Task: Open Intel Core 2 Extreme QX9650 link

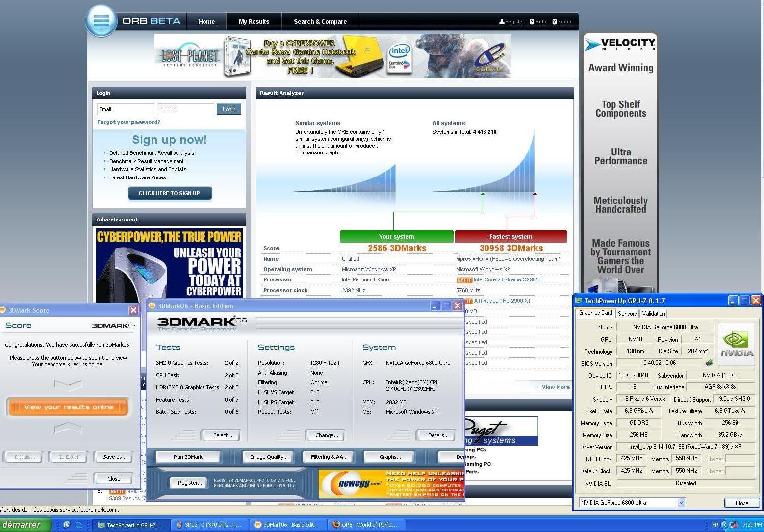Action: tap(508, 280)
